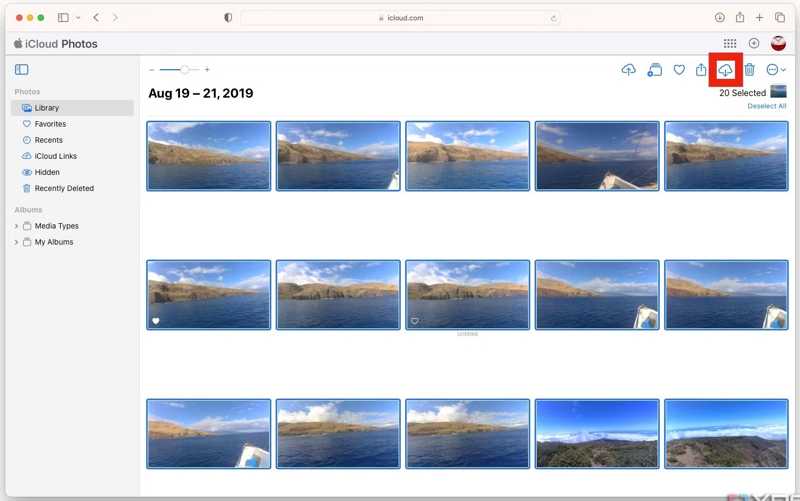This screenshot has height=501, width=800.
Task: Open the Safari sidebar dropdown chevron
Action: pyautogui.click(x=78, y=18)
